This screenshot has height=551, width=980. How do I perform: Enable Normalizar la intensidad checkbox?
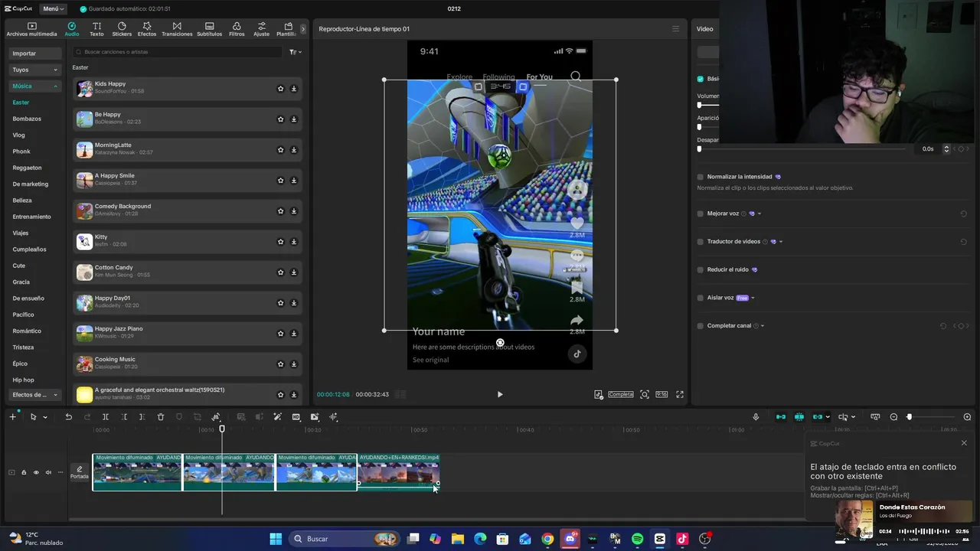pyautogui.click(x=700, y=177)
